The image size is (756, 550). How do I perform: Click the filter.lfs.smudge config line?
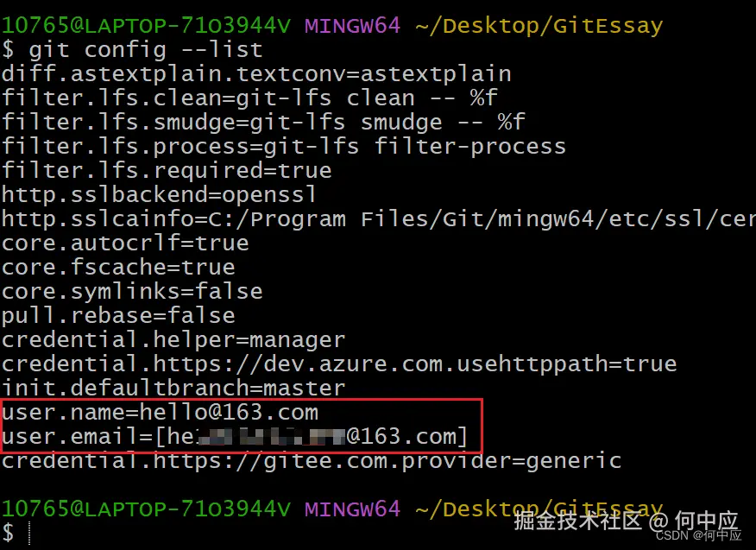[263, 123]
